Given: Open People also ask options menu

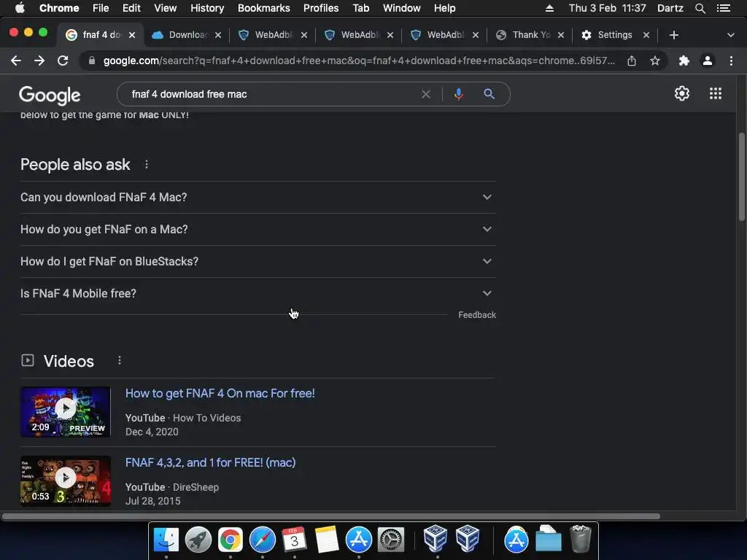Looking at the screenshot, I should click(146, 164).
